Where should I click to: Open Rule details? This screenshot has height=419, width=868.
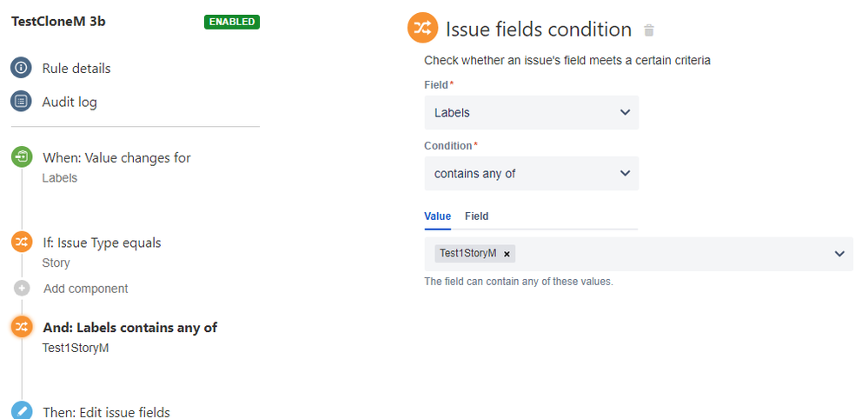click(76, 68)
